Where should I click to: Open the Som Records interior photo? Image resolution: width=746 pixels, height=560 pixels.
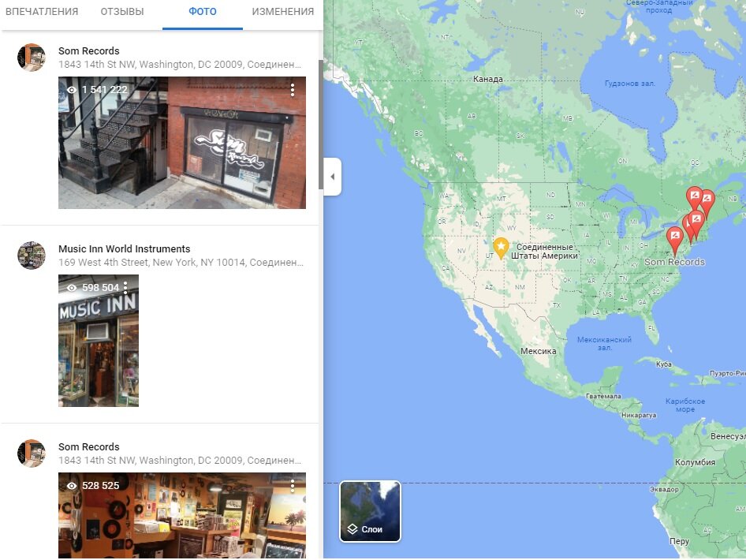pos(181,515)
